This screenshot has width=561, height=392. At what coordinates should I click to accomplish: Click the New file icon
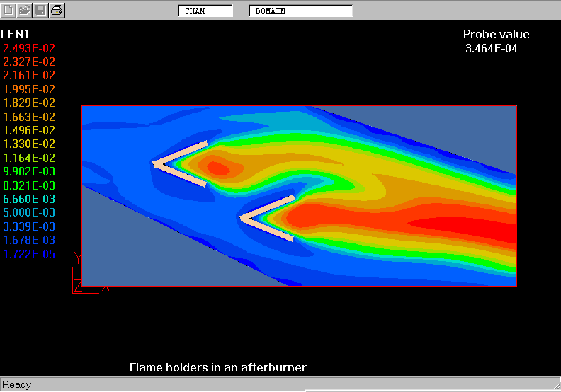click(x=8, y=11)
